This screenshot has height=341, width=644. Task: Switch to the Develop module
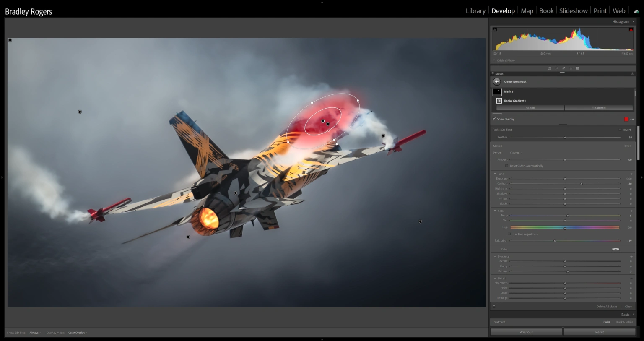[503, 11]
